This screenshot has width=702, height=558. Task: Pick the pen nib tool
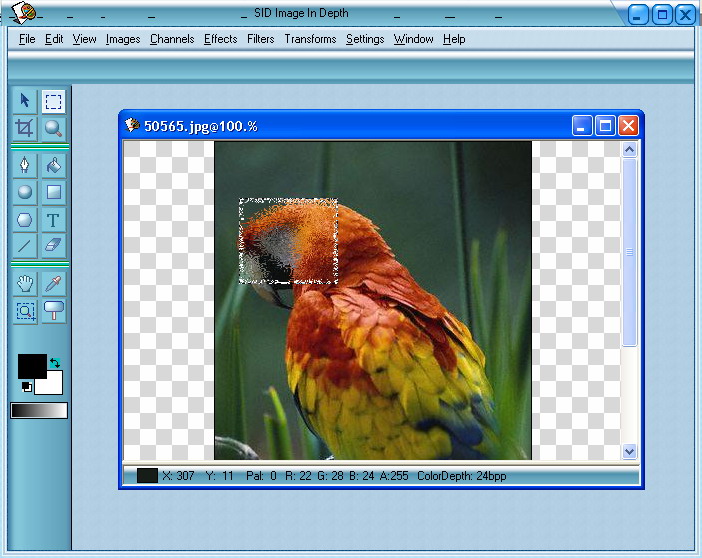pyautogui.click(x=25, y=165)
